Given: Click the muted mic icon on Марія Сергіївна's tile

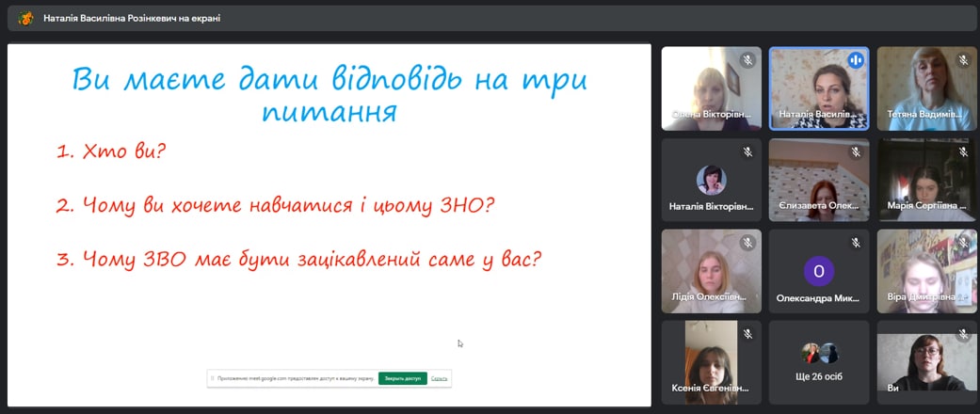Looking at the screenshot, I should pyautogui.click(x=963, y=151).
